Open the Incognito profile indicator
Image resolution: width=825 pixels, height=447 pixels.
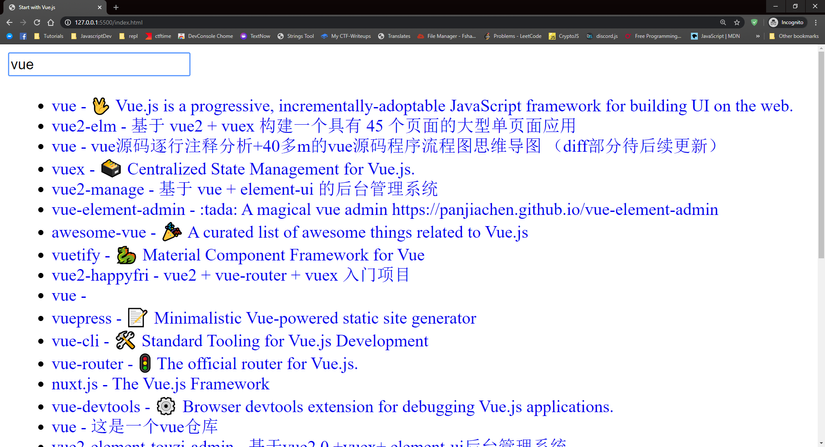pyautogui.click(x=787, y=23)
